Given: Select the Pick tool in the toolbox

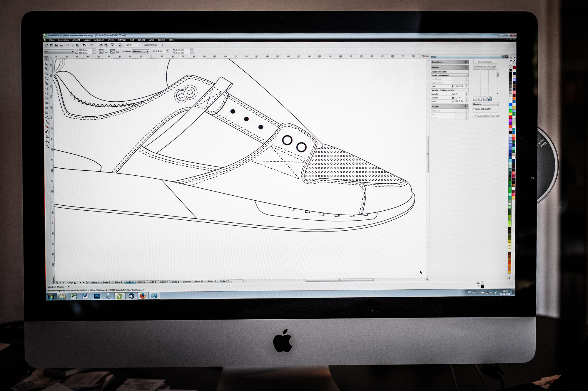Looking at the screenshot, I should [46, 59].
